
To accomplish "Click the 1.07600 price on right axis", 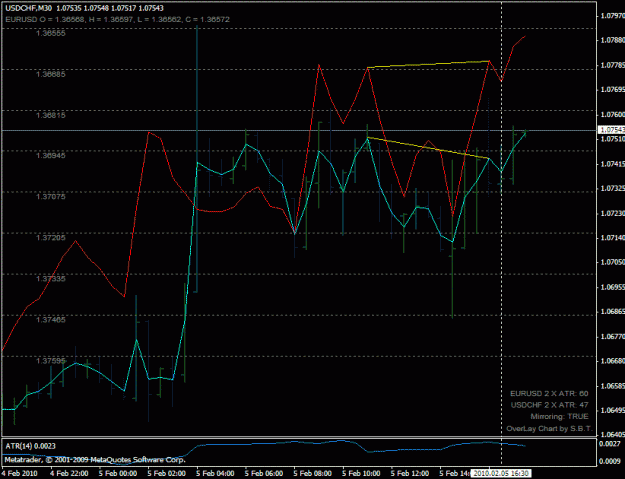I will coord(612,114).
